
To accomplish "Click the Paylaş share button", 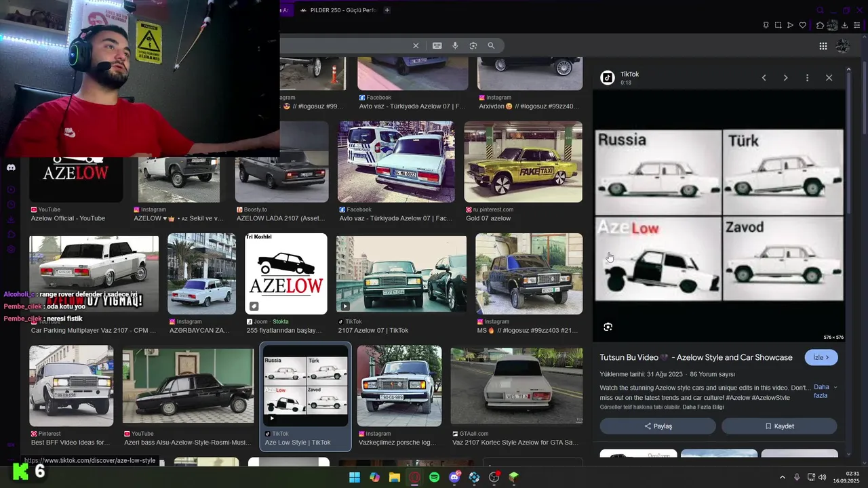I will 658,426.
